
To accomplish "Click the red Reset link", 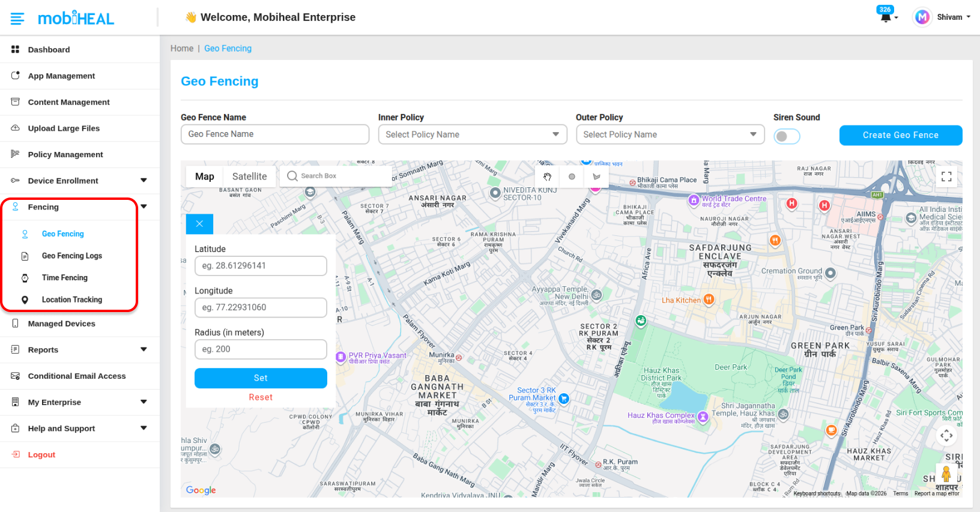I will [x=261, y=397].
